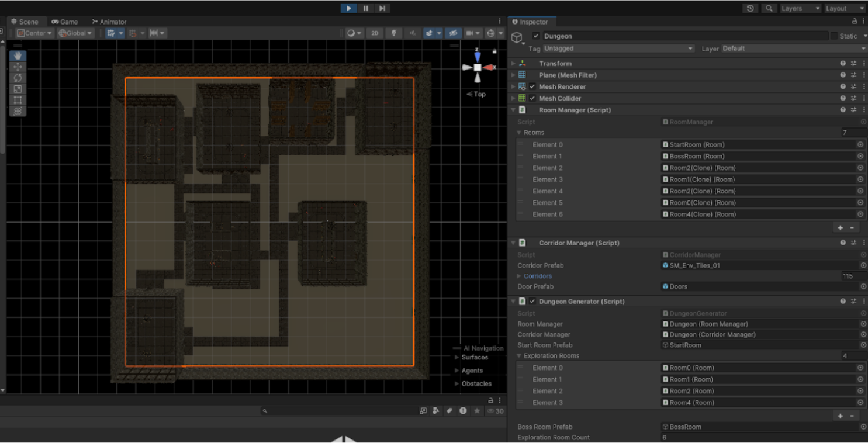Select the Hand view tool
The image size is (868, 443).
click(x=18, y=56)
